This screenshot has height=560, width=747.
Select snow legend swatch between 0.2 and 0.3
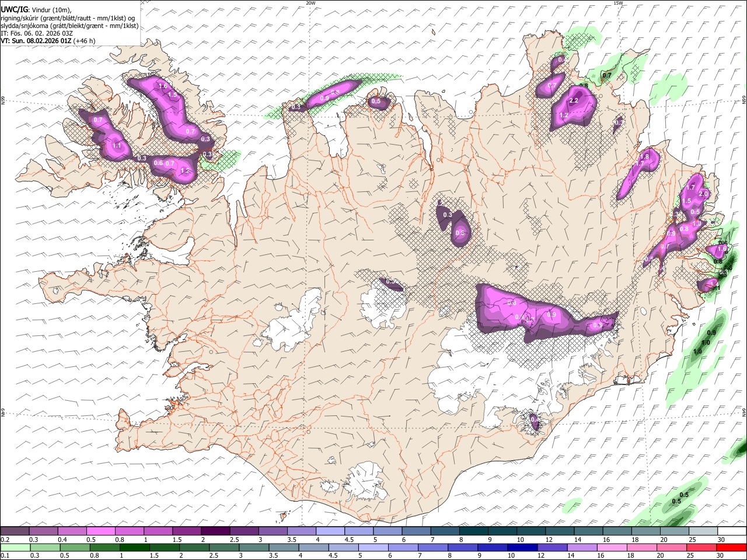pyautogui.click(x=14, y=531)
